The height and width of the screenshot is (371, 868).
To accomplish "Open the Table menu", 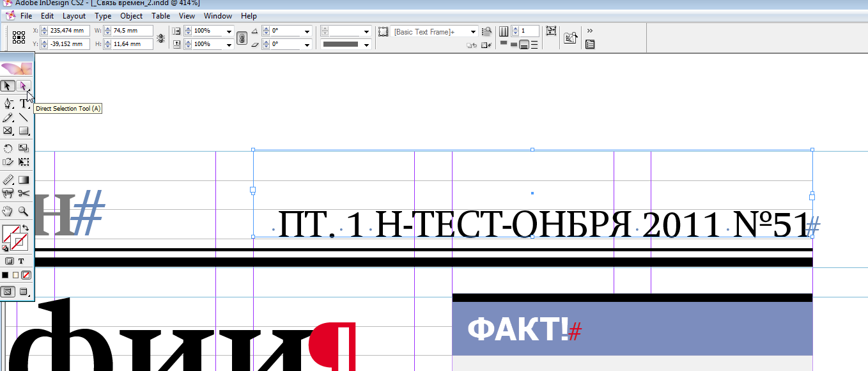I will tap(161, 16).
